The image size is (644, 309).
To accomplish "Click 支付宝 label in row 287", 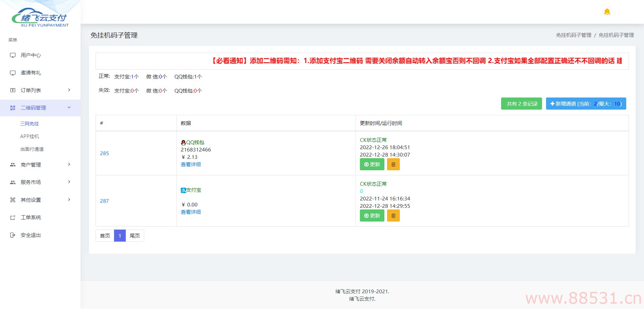I will [x=194, y=190].
